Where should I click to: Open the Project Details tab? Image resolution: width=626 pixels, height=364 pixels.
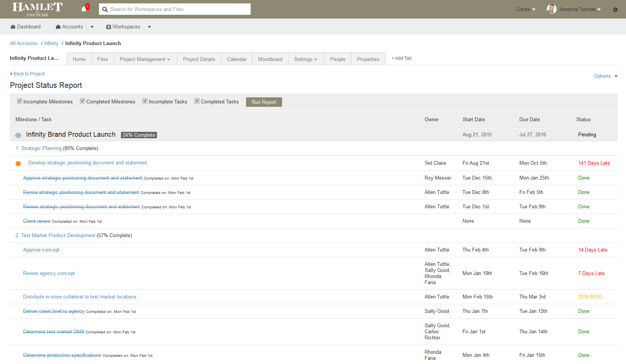(199, 59)
